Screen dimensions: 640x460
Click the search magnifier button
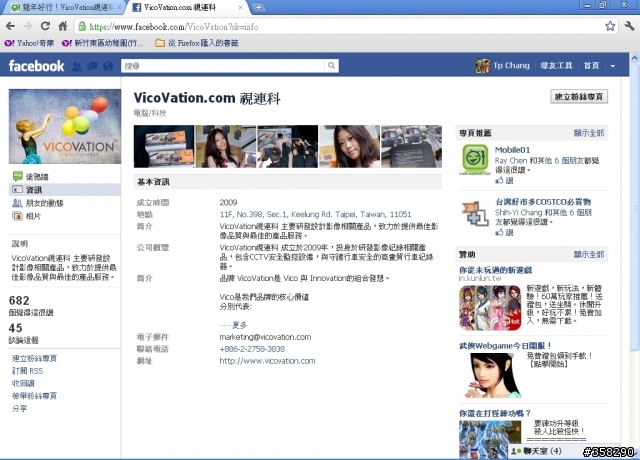coord(331,66)
